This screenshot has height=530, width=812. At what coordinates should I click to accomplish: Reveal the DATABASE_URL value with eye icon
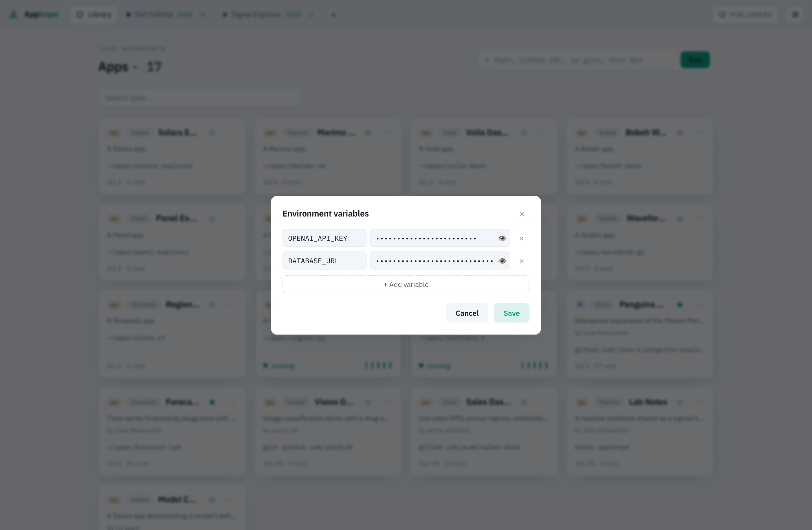point(502,261)
